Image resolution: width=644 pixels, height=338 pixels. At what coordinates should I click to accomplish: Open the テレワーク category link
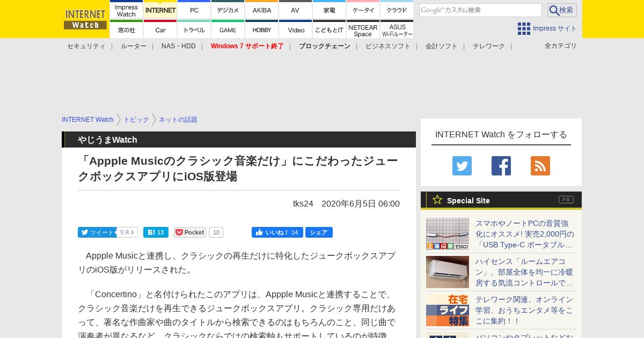point(489,46)
